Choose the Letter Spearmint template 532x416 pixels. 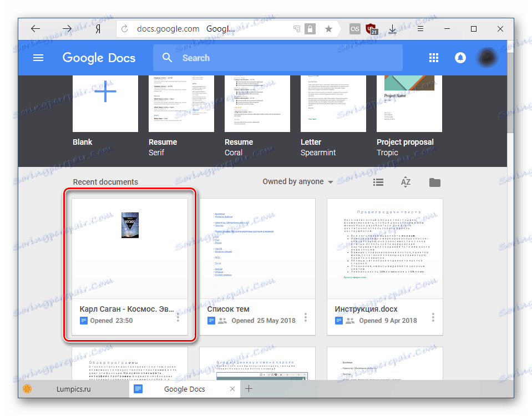tap(333, 104)
